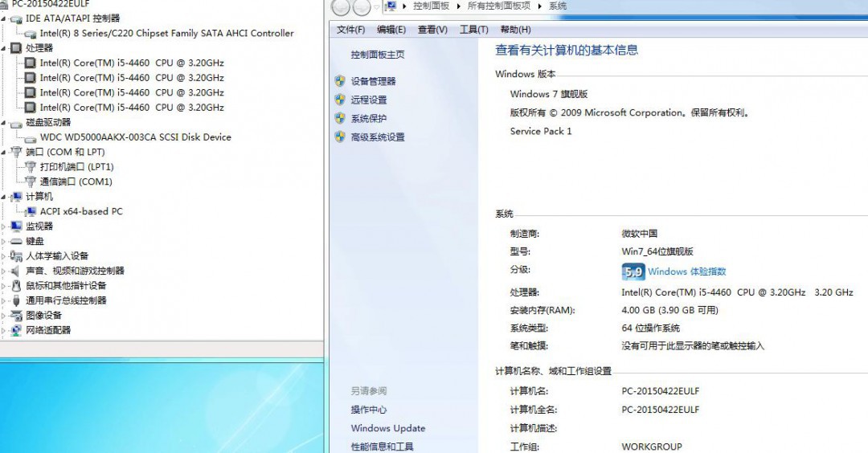Image resolution: width=868 pixels, height=453 pixels.
Task: Click the shield icon beside 远程设置
Action: 340,100
